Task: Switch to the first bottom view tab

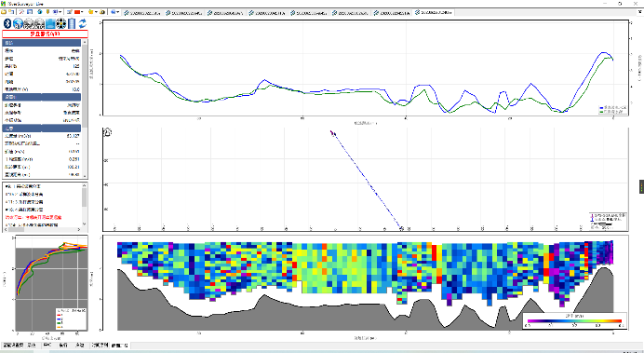Action: click(13, 346)
